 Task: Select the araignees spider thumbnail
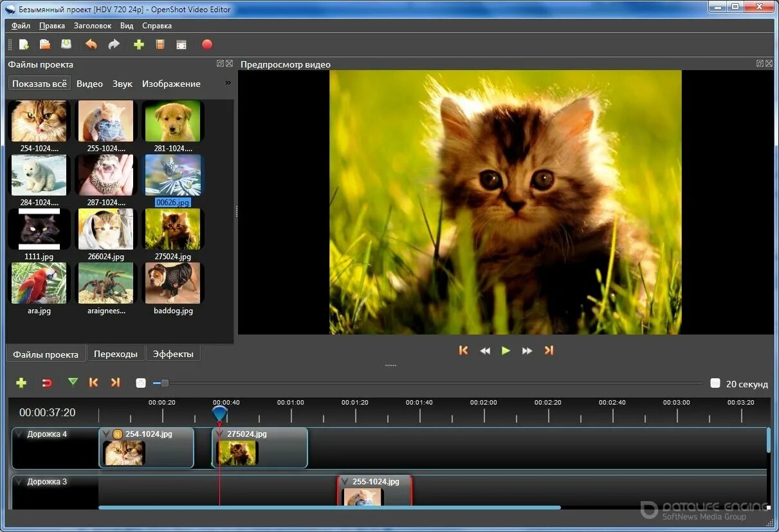[x=106, y=283]
